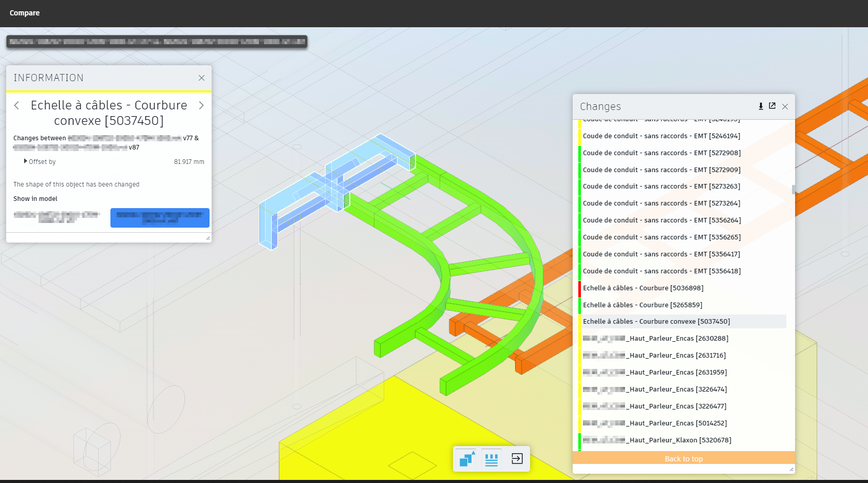Select Haut_Parleur_Encas [2630288] item
The image size is (868, 483).
[655, 339]
